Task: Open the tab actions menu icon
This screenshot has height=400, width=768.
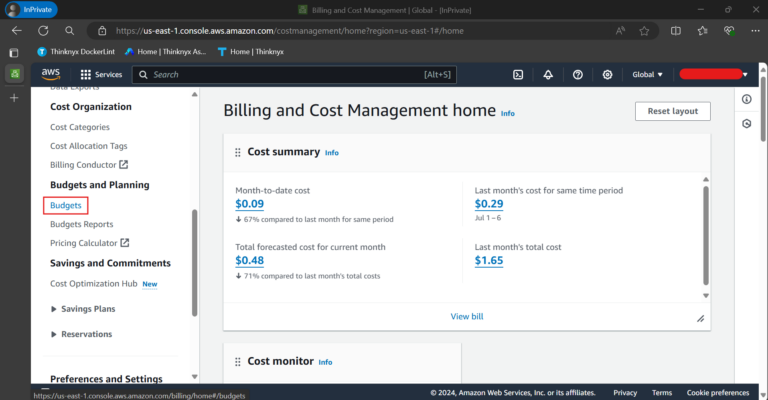Action: 14,52
